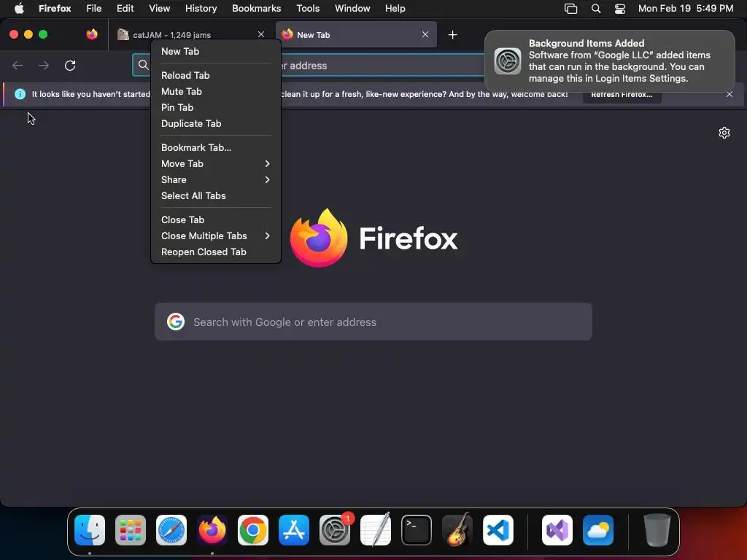Go forward using the forward arrow
The width and height of the screenshot is (747, 560).
43,65
